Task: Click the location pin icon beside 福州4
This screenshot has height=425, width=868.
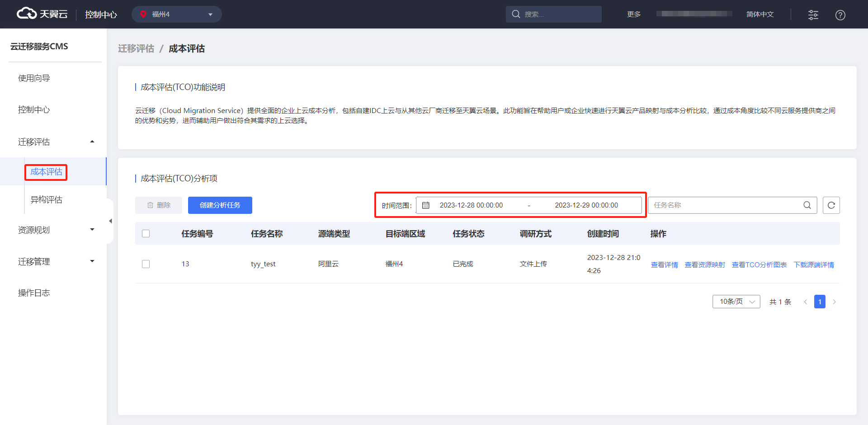Action: click(x=143, y=14)
